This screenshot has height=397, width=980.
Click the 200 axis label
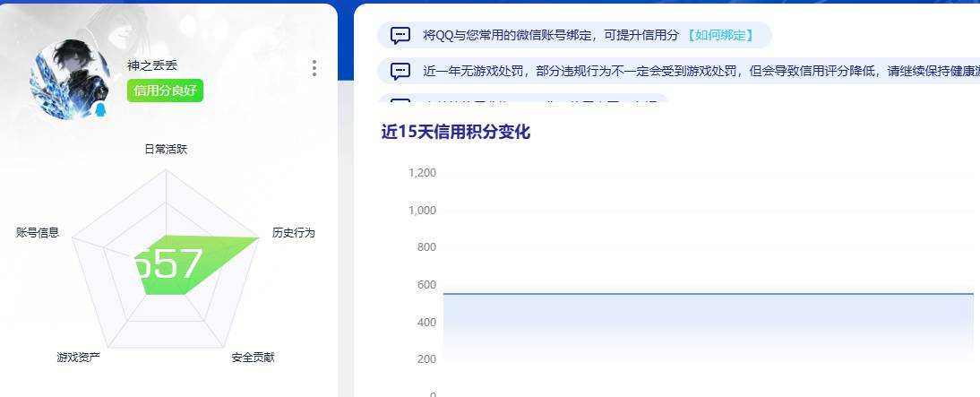point(426,358)
